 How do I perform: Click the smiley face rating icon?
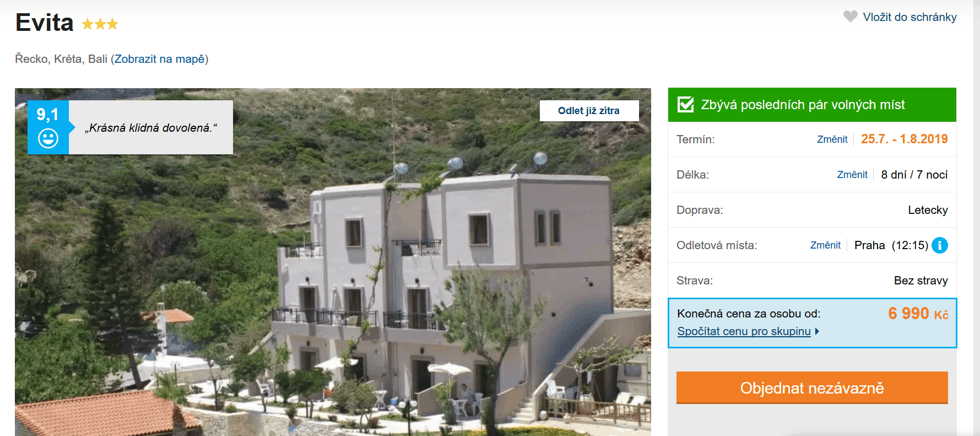[x=48, y=138]
